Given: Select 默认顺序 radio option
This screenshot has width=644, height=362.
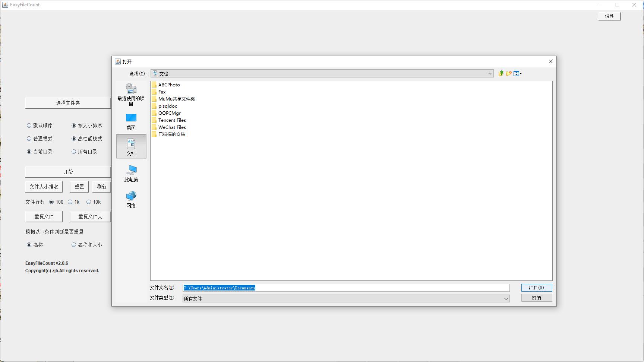Looking at the screenshot, I should click(29, 126).
